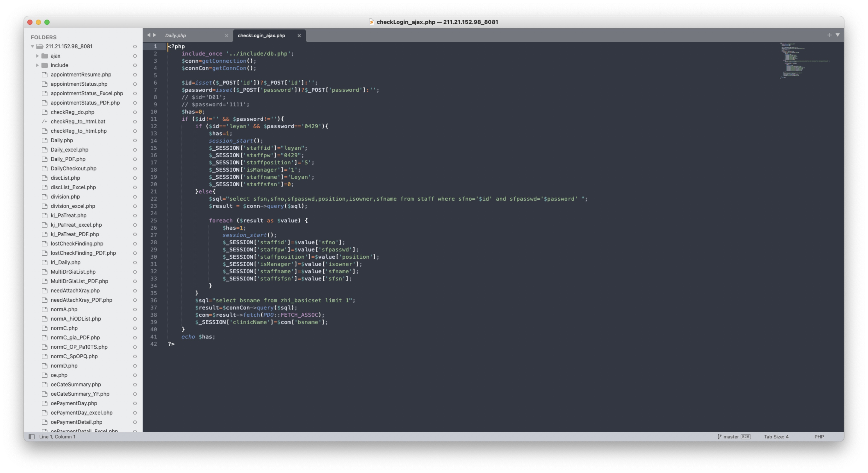Open MultiDrGiaList.php file

(73, 272)
